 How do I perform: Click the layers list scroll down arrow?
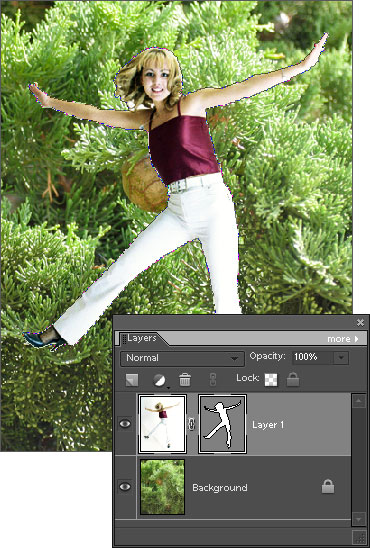359,519
